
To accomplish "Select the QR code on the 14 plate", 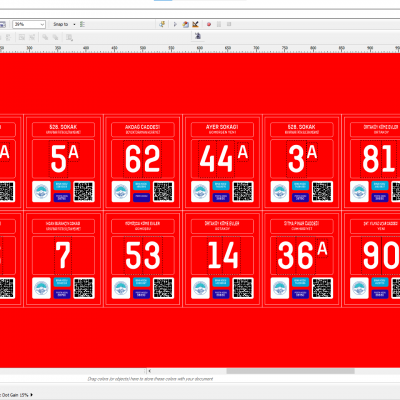I will click(x=243, y=288).
